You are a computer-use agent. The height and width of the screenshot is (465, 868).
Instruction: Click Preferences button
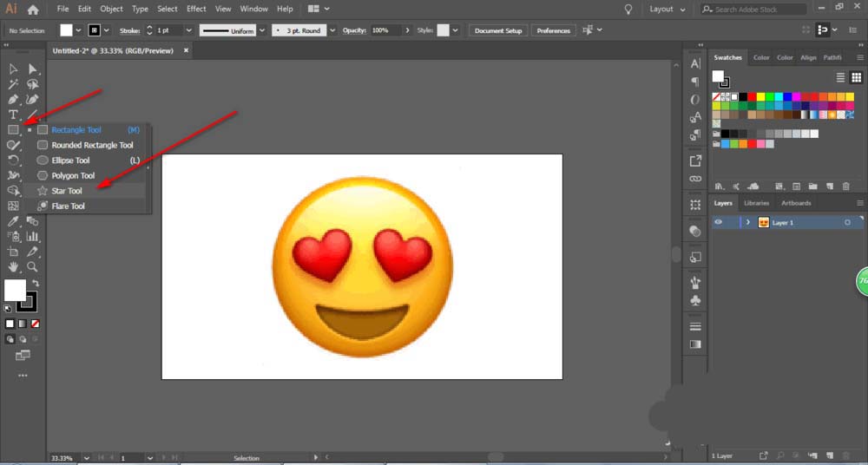coord(554,30)
